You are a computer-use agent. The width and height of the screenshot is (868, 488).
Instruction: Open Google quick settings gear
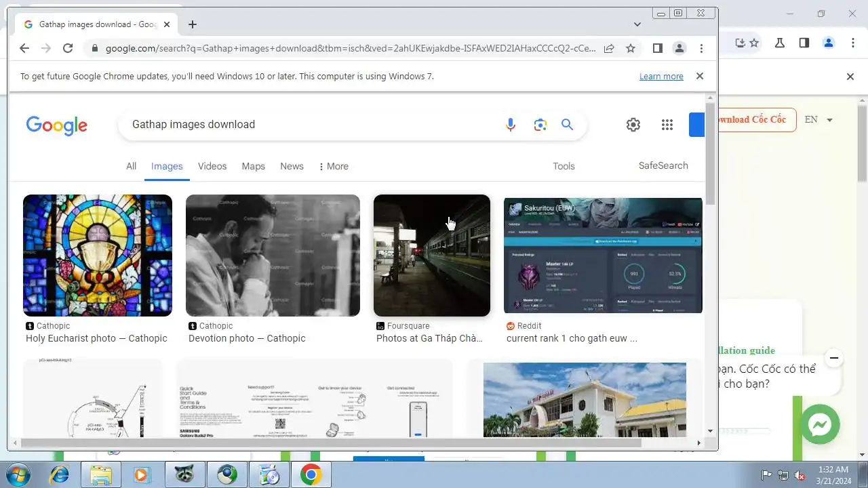point(633,125)
